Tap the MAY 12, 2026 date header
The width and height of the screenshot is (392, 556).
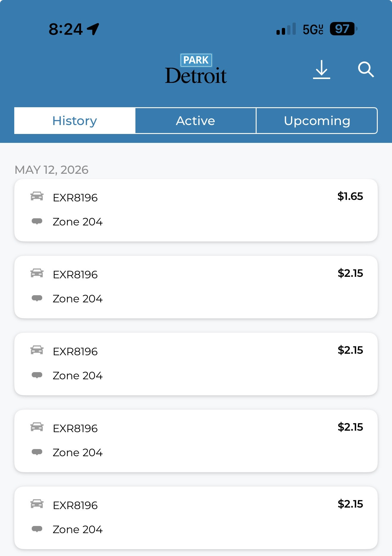coord(52,170)
